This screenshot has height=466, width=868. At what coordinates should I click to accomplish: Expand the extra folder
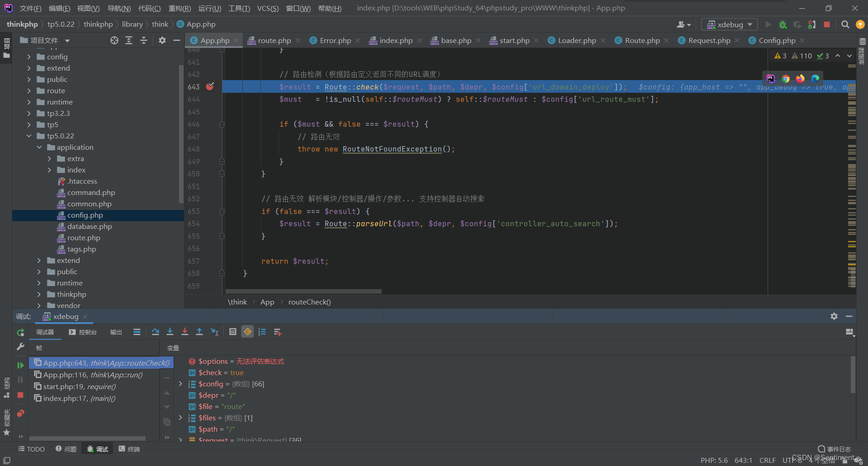49,158
